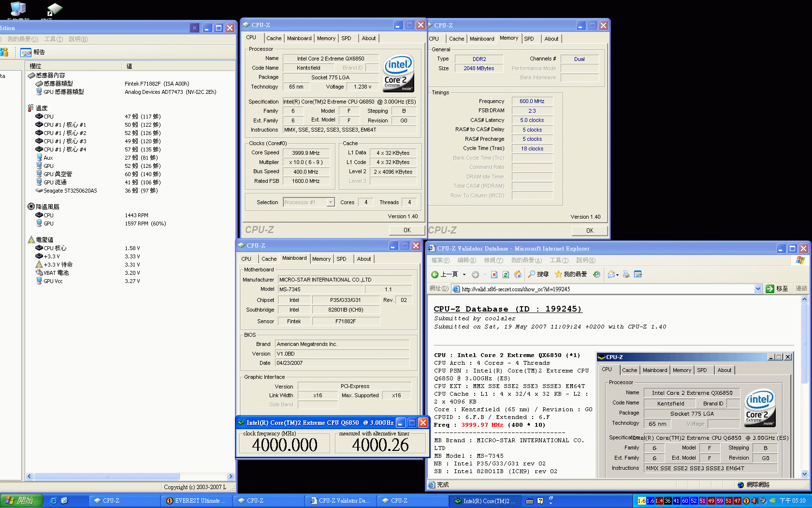
Task: Open the 說明(H) Help menu in EVEREST
Action: [x=78, y=39]
